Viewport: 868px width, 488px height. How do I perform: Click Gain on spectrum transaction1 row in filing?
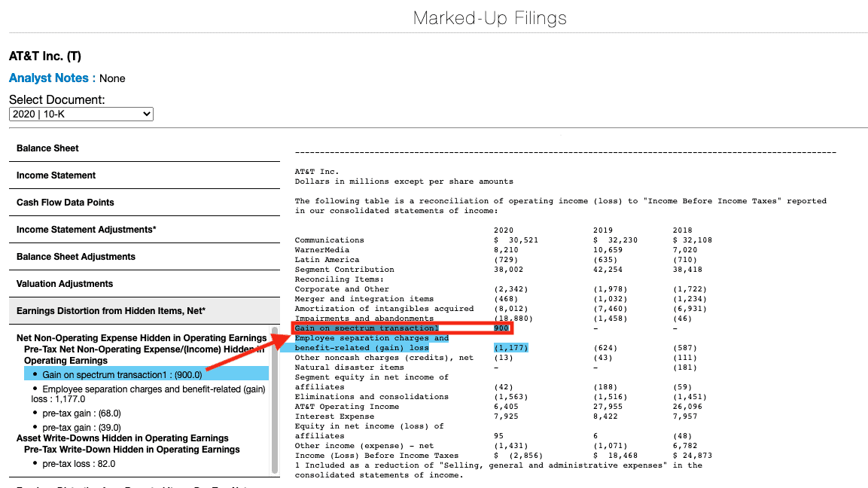point(403,328)
